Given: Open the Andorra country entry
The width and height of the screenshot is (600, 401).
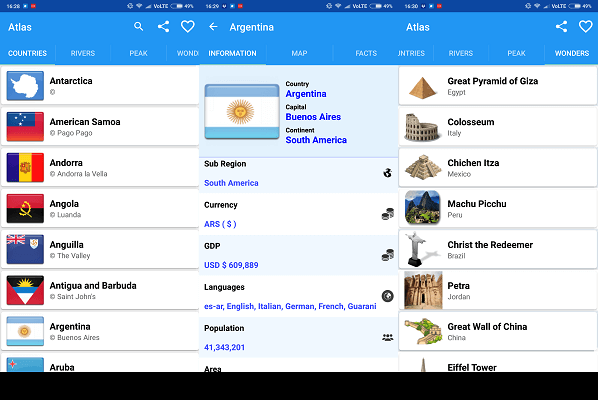Looking at the screenshot, I should 100,168.
